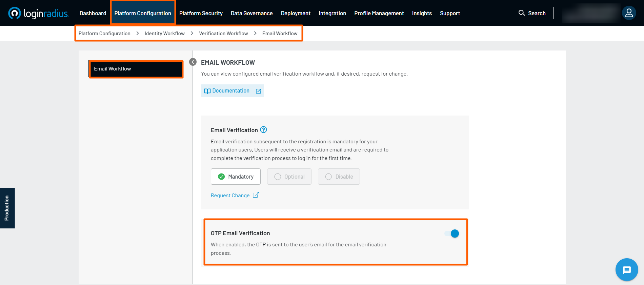Click the Documentation book icon
Screen dimensions: 644x285
[x=207, y=91]
